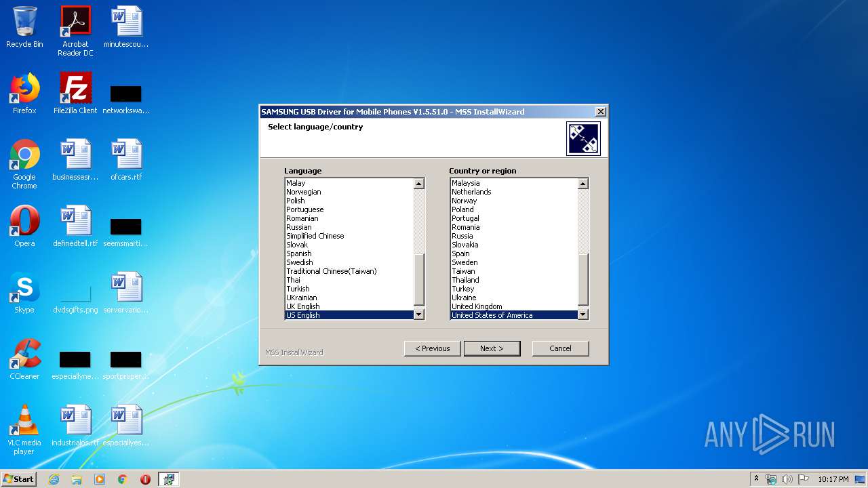Image resolution: width=868 pixels, height=488 pixels.
Task: Select Norwegian in Language list
Action: (x=349, y=192)
